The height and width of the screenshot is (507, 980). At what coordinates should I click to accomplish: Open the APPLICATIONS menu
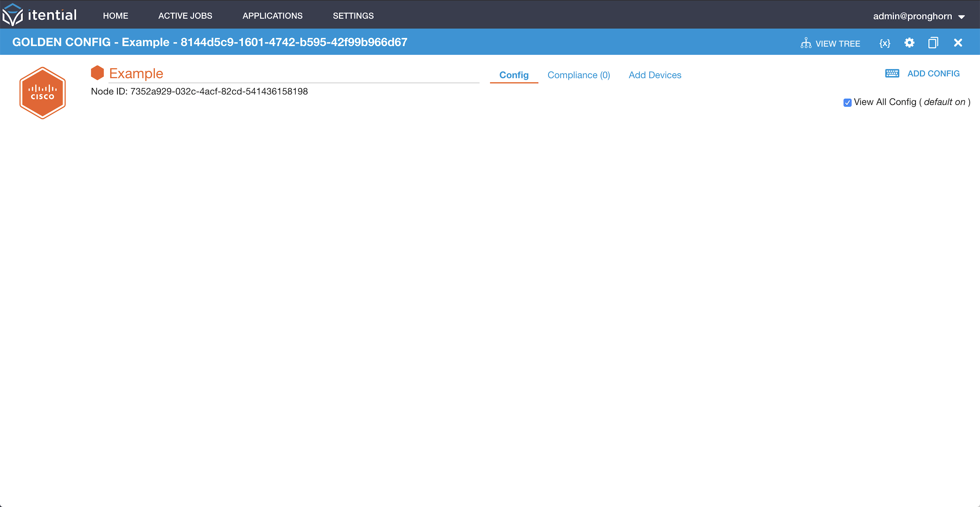tap(272, 16)
